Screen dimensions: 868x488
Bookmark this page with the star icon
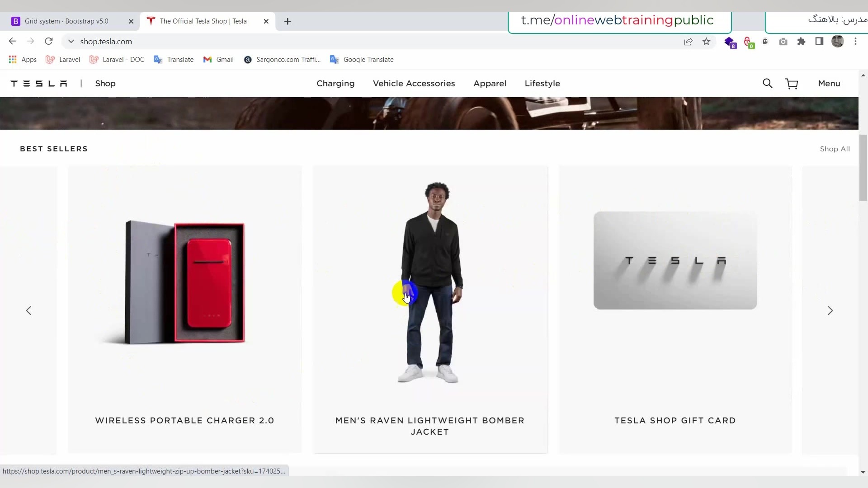(706, 42)
